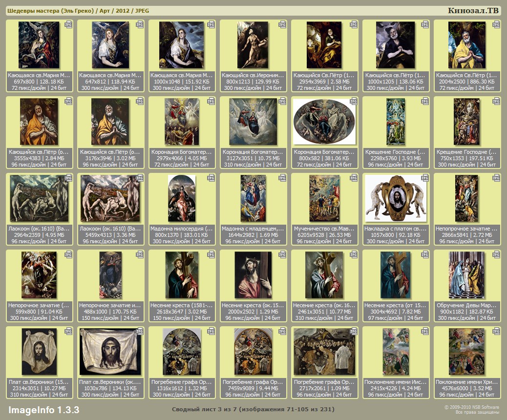Click the JPG icon on the 800x1213 card

pyautogui.click(x=282, y=24)
